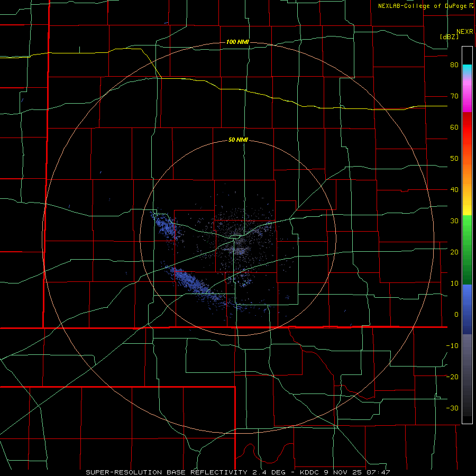Click the pink-magenta segment of the color bar
Viewport: 476px width, 476px height.
467,94
